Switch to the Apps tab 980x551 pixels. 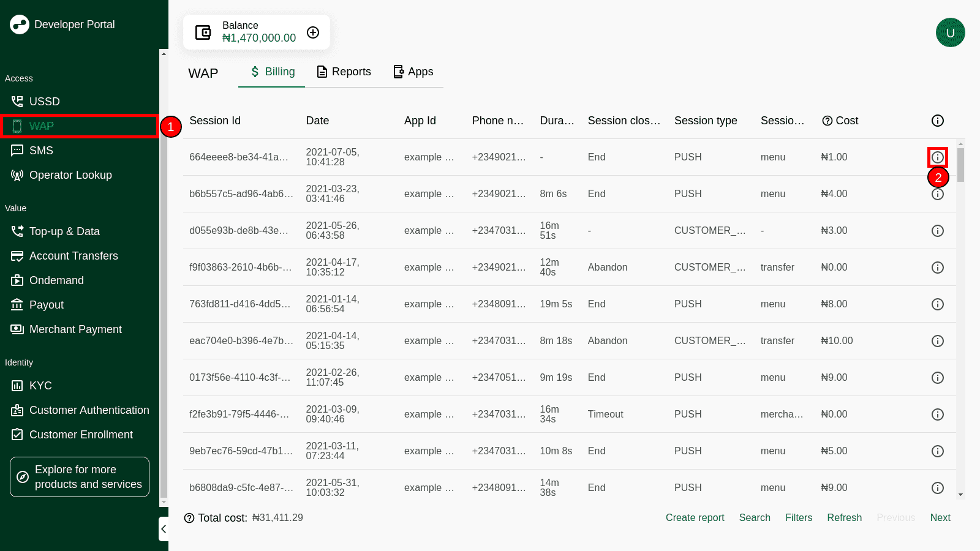coord(413,72)
